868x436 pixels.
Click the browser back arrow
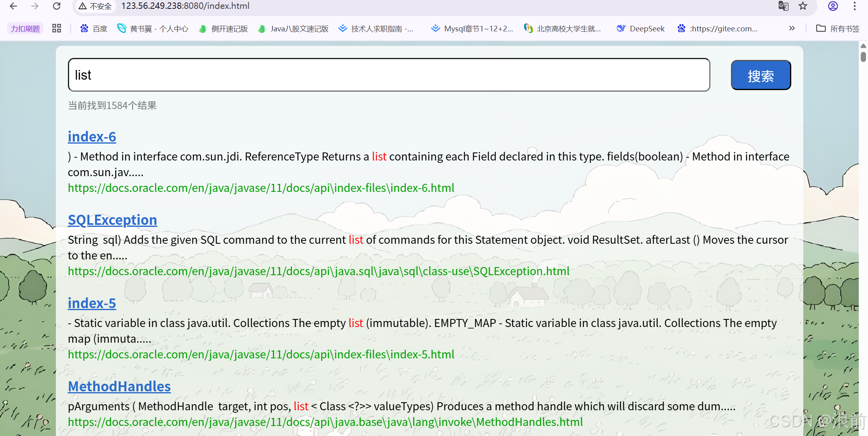click(x=13, y=6)
